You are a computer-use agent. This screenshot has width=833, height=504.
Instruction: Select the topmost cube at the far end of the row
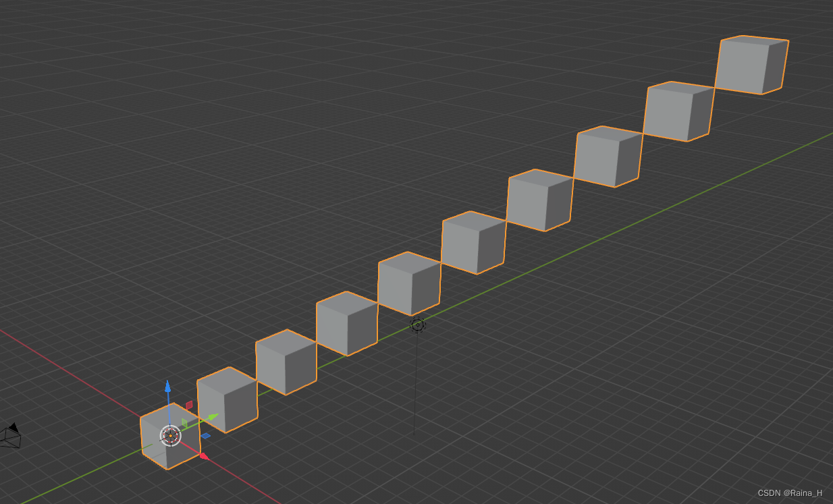coord(751,65)
